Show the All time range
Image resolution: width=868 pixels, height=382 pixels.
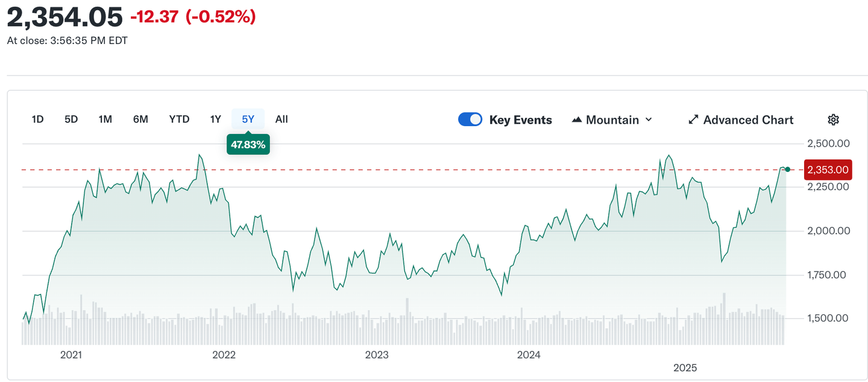click(281, 119)
